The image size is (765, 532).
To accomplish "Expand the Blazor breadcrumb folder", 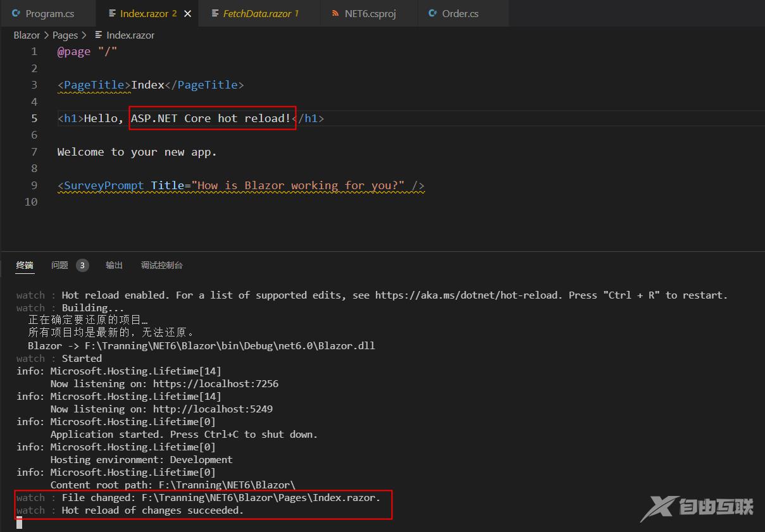I will [x=27, y=35].
